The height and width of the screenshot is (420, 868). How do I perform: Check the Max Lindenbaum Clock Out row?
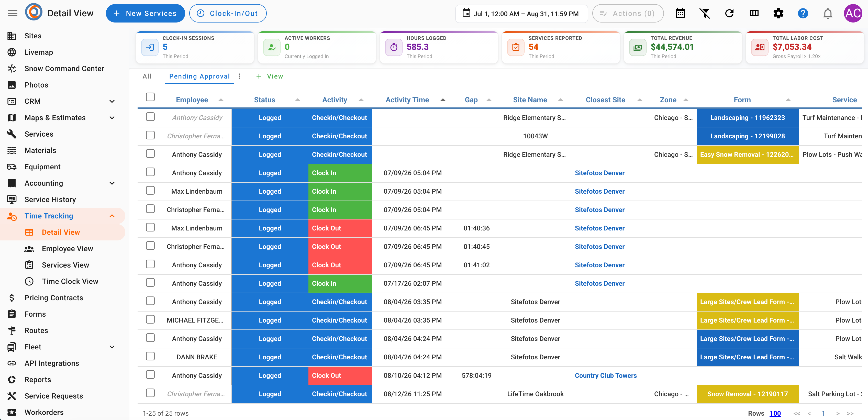tap(150, 228)
